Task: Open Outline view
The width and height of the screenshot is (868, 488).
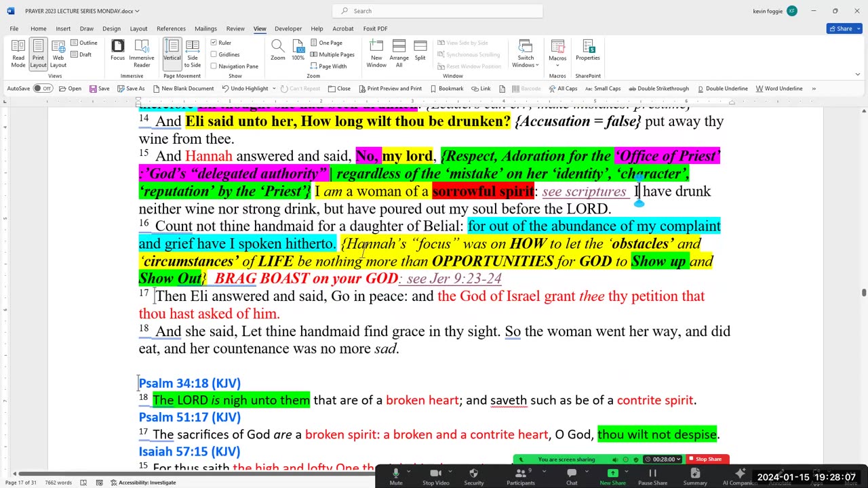Action: pyautogui.click(x=84, y=43)
